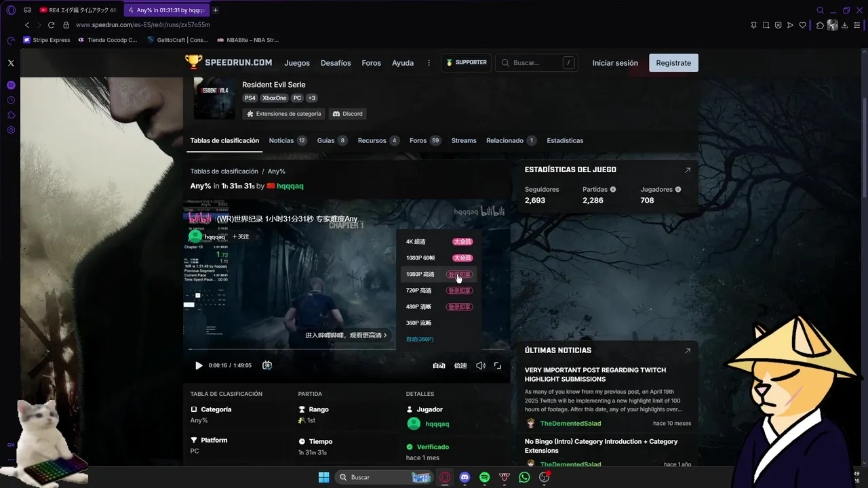The width and height of the screenshot is (868, 488).
Task: Open the Estadísticas tab
Action: pos(565,140)
